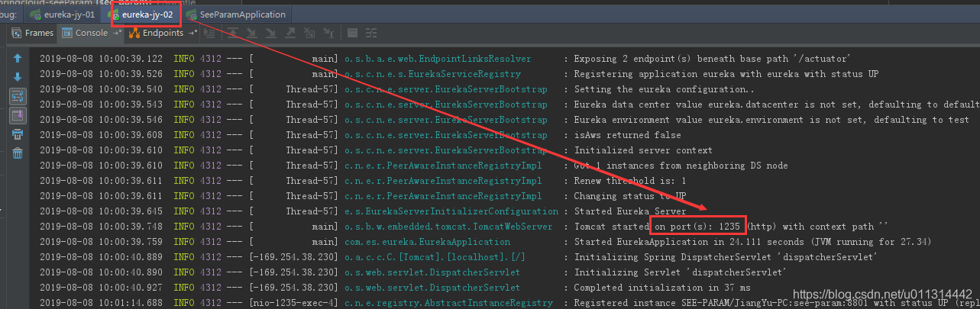Click the Print console output icon

coord(17,134)
